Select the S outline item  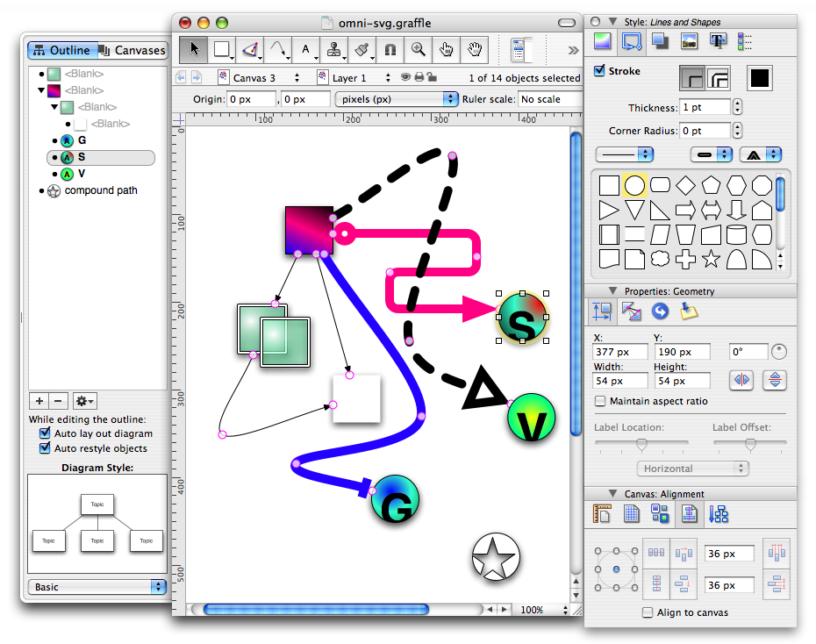101,157
